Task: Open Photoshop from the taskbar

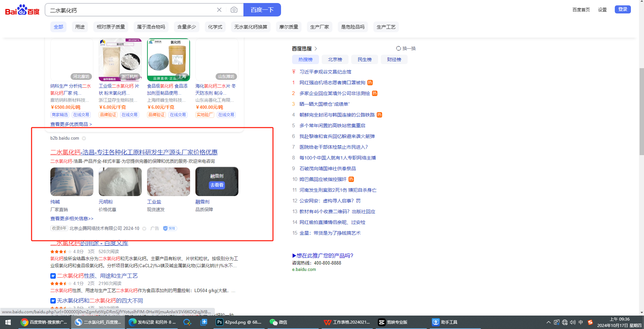Action: (220, 322)
